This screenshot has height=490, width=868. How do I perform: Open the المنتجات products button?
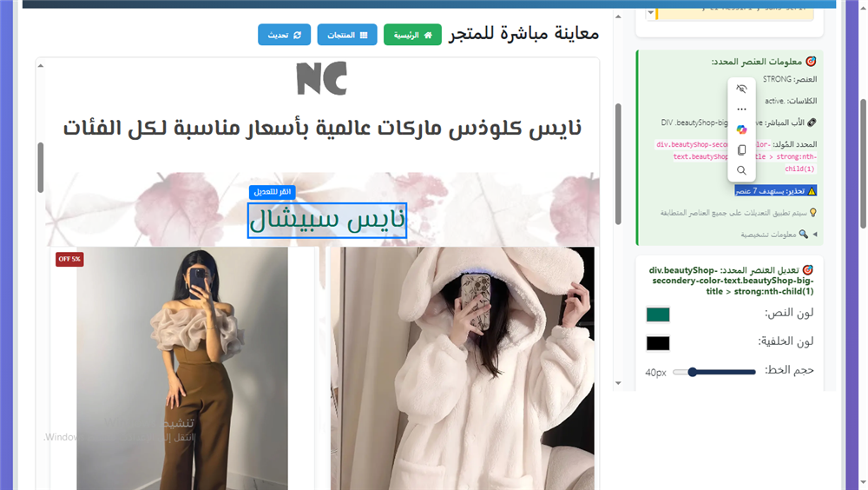[x=347, y=35]
